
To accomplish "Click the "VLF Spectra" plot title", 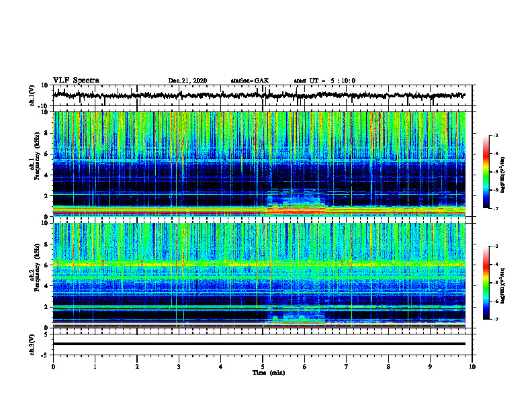I will coord(76,81).
